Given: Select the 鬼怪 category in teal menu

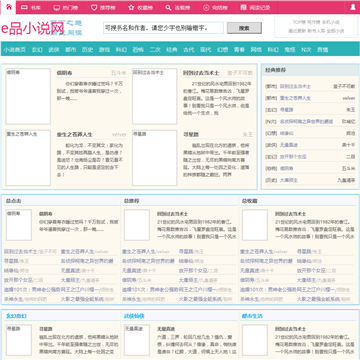Looking at the screenshot, I should (290, 50).
